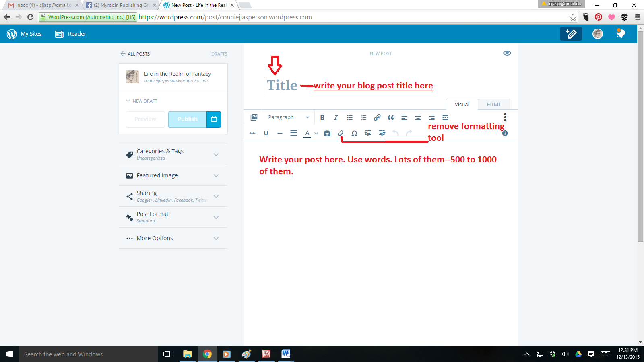The height and width of the screenshot is (362, 644).
Task: Apply italic with the Italic icon
Action: click(336, 117)
